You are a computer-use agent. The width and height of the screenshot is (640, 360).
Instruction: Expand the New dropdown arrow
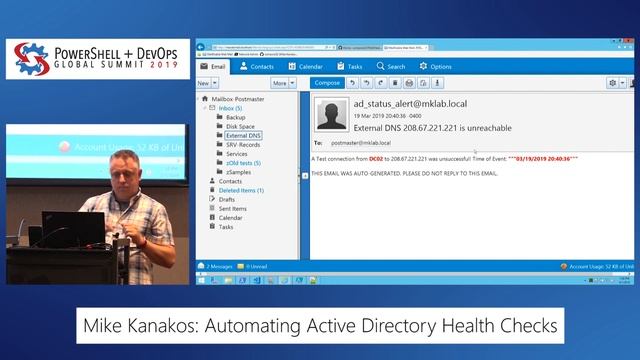[x=215, y=83]
